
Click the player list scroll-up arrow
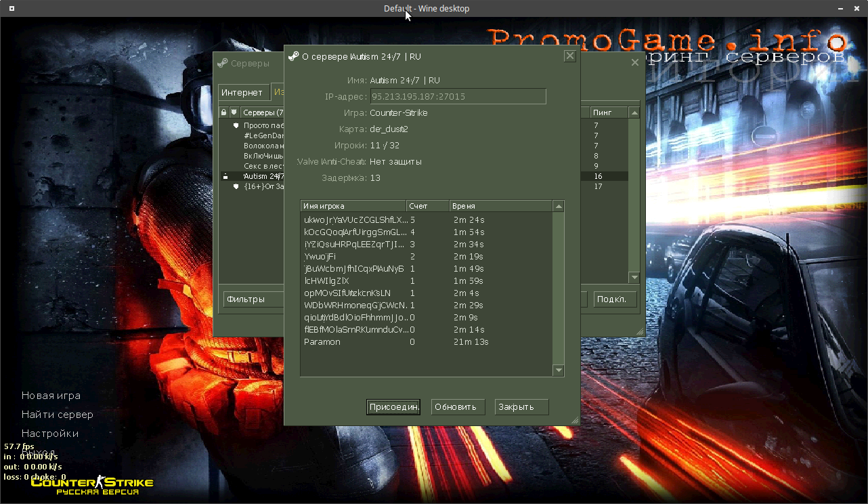[x=559, y=206]
